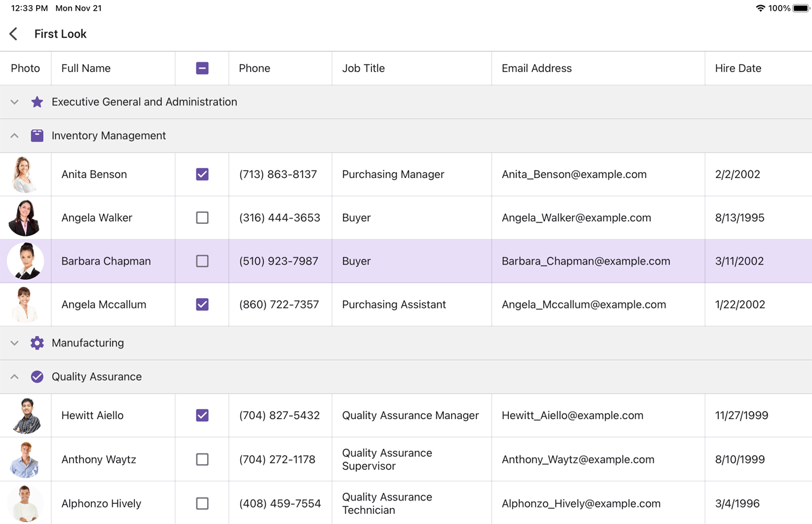Click the back navigation arrow near First Look
The image size is (812, 524).
coord(13,34)
